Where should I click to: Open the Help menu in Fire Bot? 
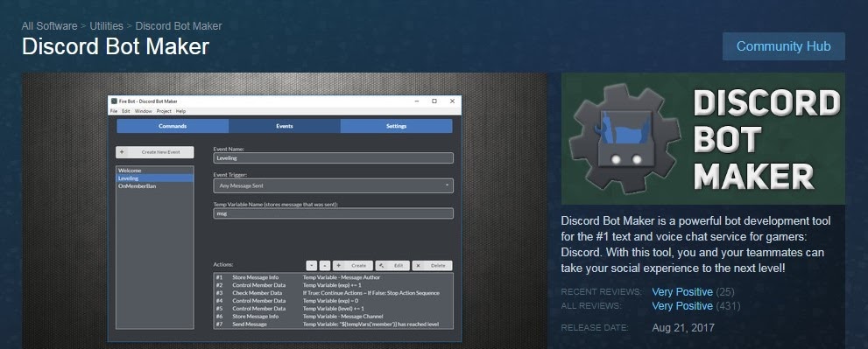coord(181,111)
